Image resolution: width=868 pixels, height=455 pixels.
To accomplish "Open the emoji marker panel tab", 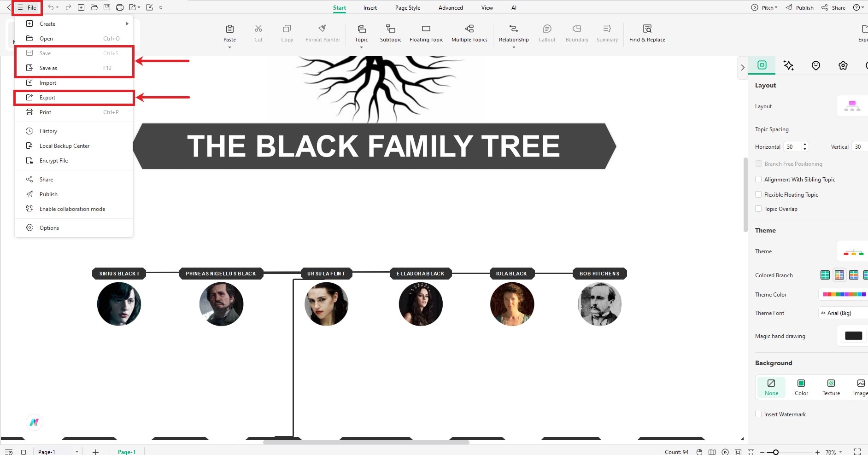I will [x=816, y=65].
